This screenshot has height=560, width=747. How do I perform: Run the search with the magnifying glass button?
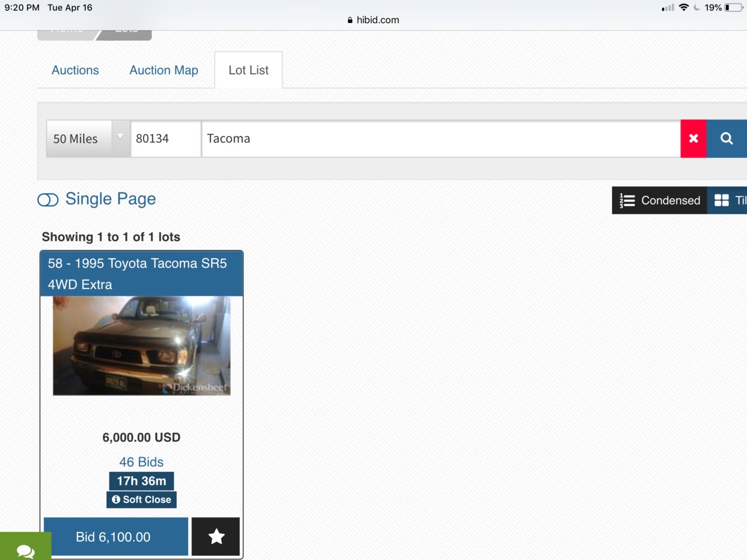727,138
